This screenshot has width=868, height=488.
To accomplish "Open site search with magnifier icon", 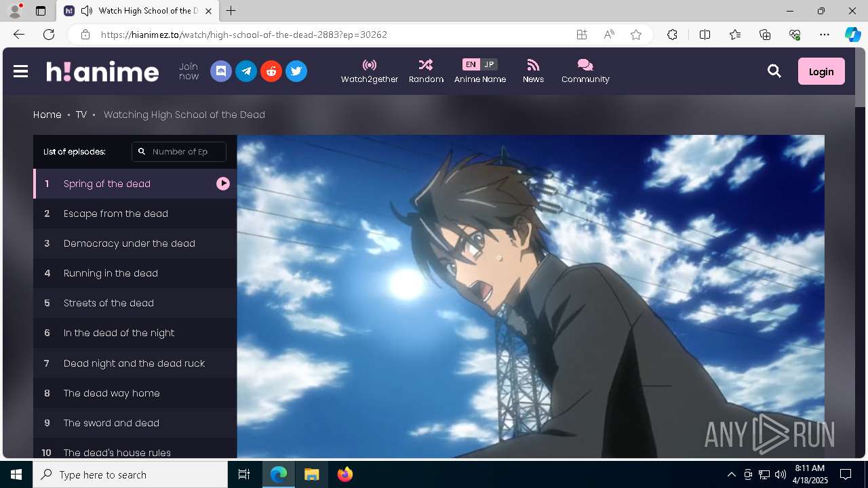I will click(x=774, y=71).
